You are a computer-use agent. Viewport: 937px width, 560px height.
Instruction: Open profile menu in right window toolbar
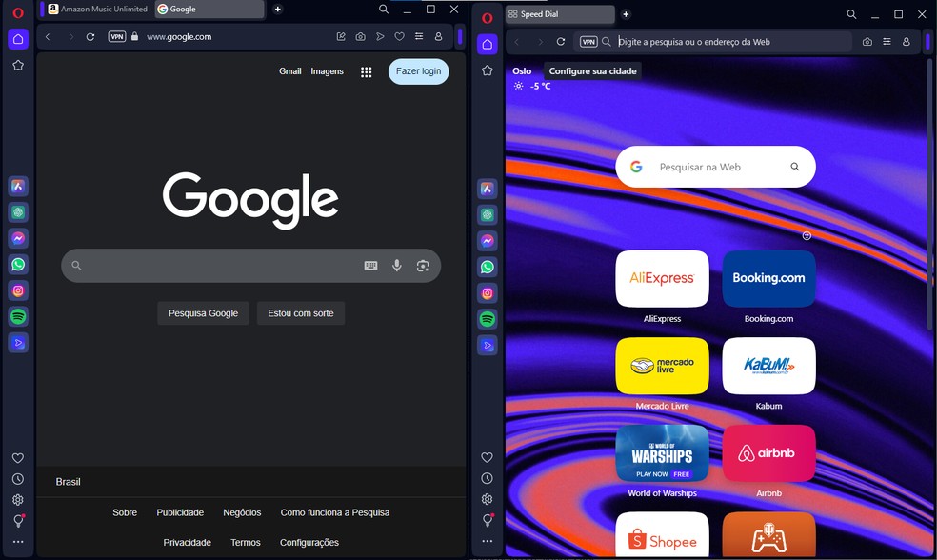point(907,42)
